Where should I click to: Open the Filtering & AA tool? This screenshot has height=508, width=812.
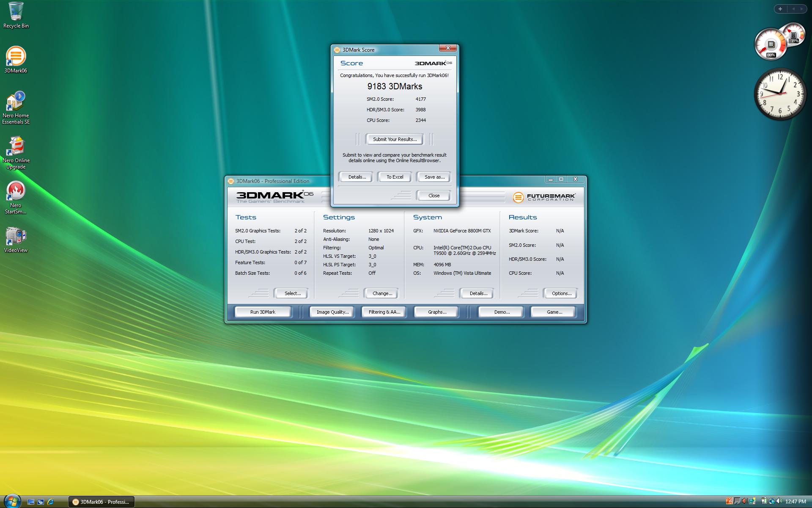(384, 312)
